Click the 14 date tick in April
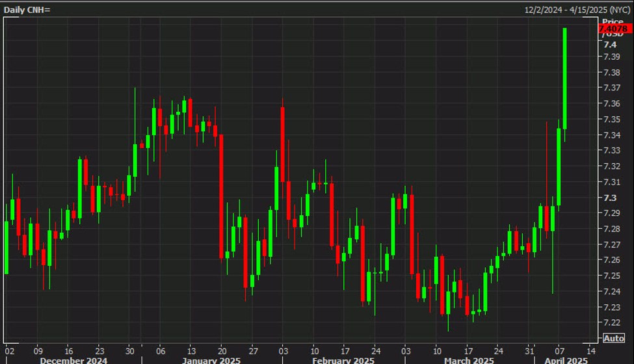This screenshot has width=634, height=364. click(x=590, y=351)
